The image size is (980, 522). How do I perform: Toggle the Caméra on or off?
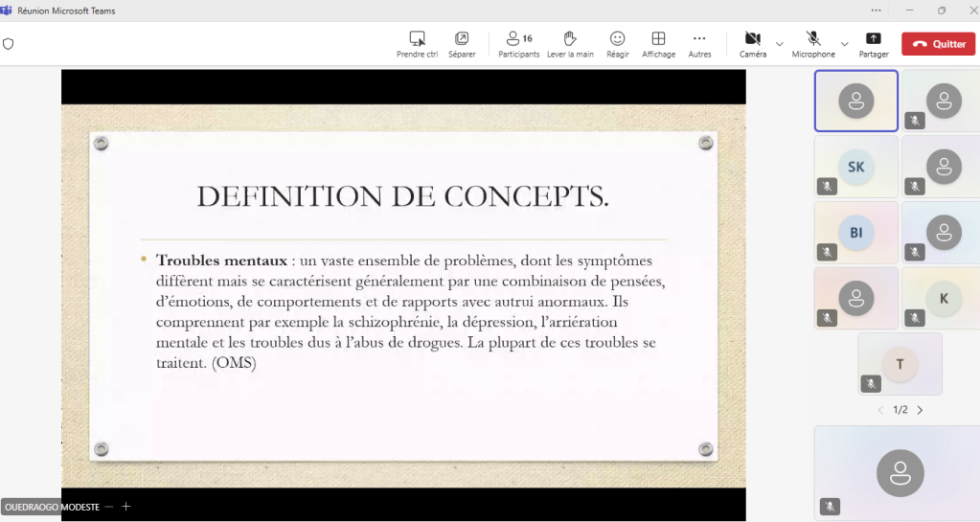753,39
